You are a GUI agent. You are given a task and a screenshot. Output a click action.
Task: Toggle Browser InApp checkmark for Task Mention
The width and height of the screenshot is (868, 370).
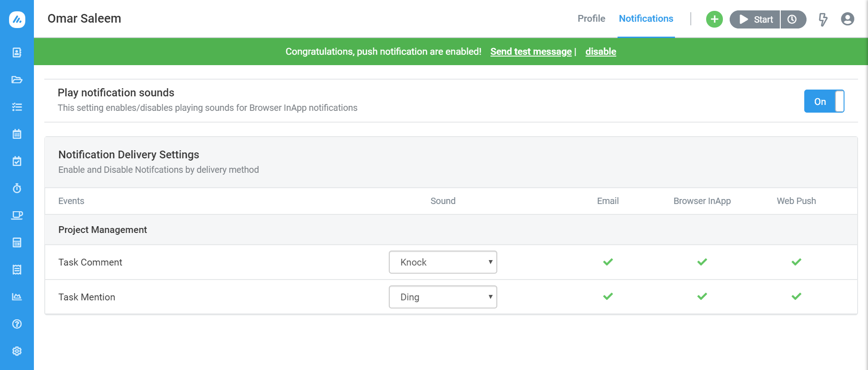pyautogui.click(x=702, y=296)
